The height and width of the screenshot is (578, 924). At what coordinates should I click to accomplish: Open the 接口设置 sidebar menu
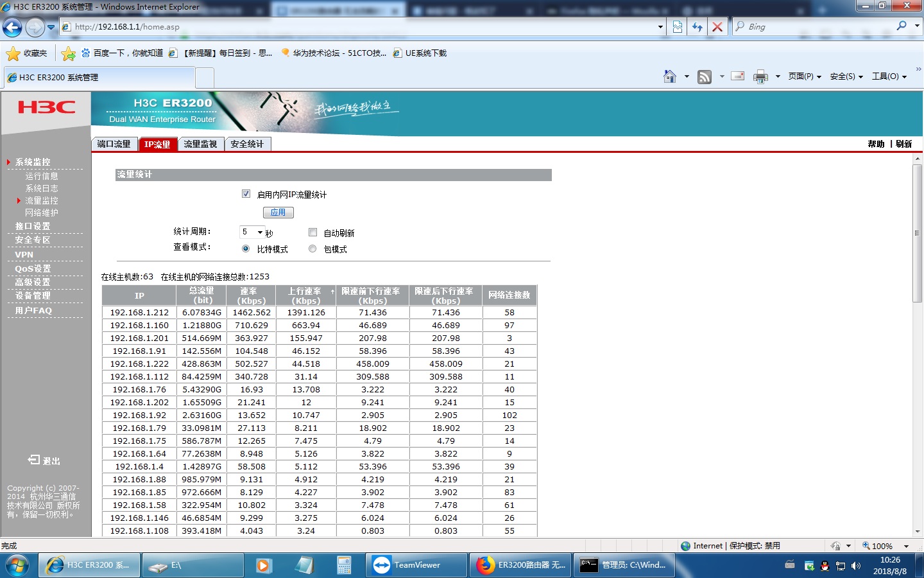pos(33,226)
